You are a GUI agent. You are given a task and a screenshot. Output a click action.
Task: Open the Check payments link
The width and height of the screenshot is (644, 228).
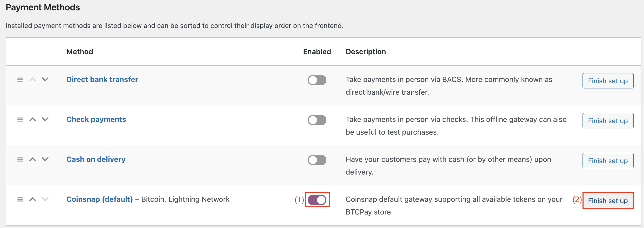point(96,119)
